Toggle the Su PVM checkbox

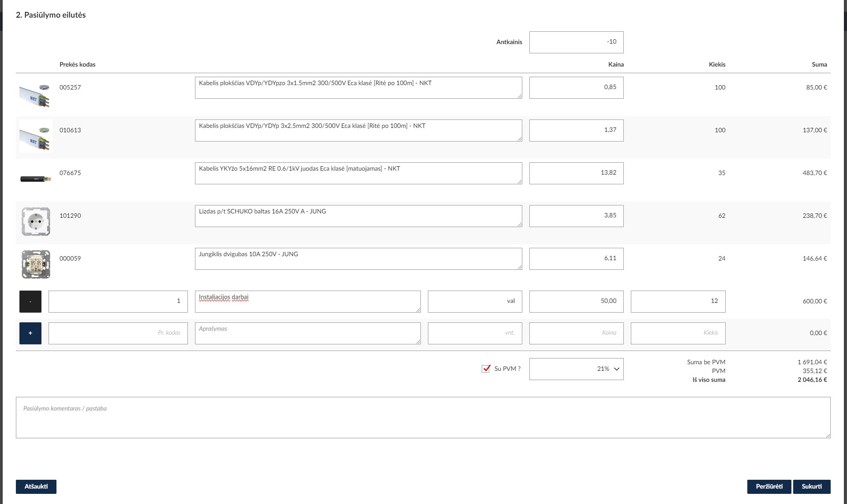click(x=486, y=369)
